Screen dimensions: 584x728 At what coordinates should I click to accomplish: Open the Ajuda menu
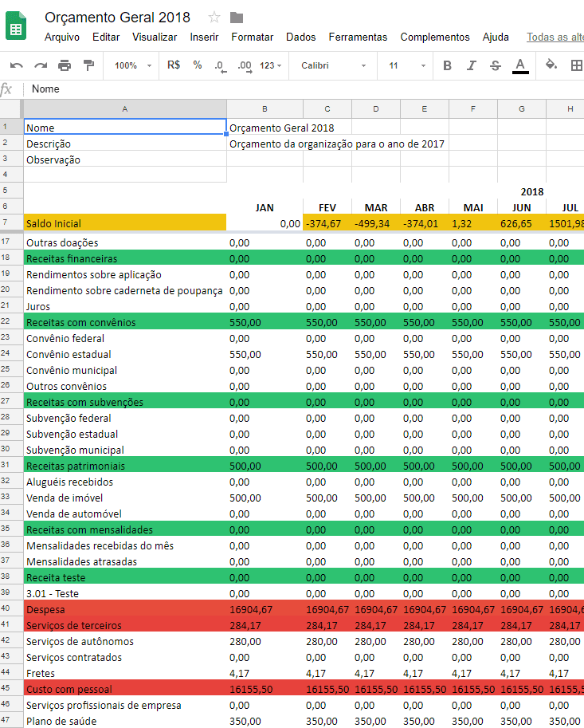click(x=496, y=37)
